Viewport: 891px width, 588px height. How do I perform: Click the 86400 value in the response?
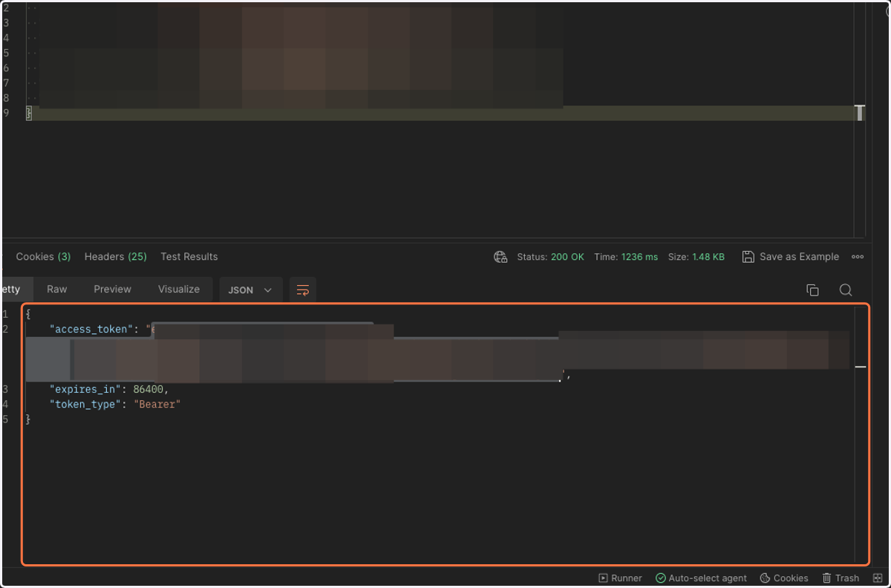148,389
